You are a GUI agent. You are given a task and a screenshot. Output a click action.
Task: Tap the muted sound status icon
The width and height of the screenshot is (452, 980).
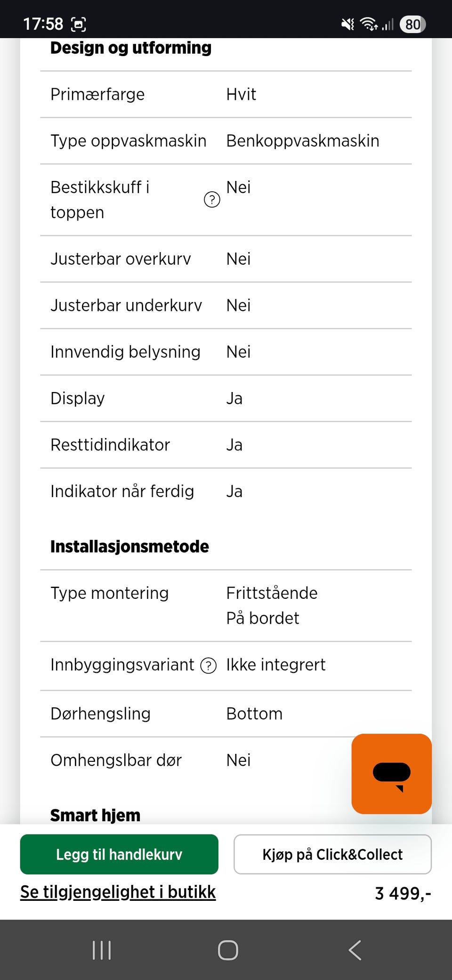click(347, 24)
